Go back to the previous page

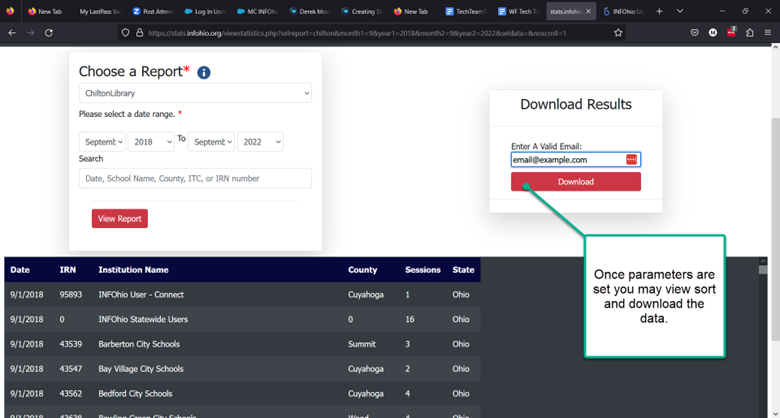pos(12,33)
